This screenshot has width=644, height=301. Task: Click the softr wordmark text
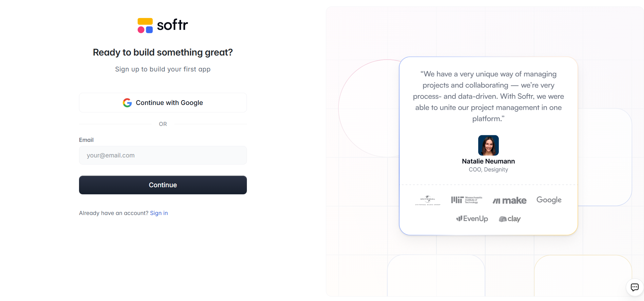tap(172, 25)
